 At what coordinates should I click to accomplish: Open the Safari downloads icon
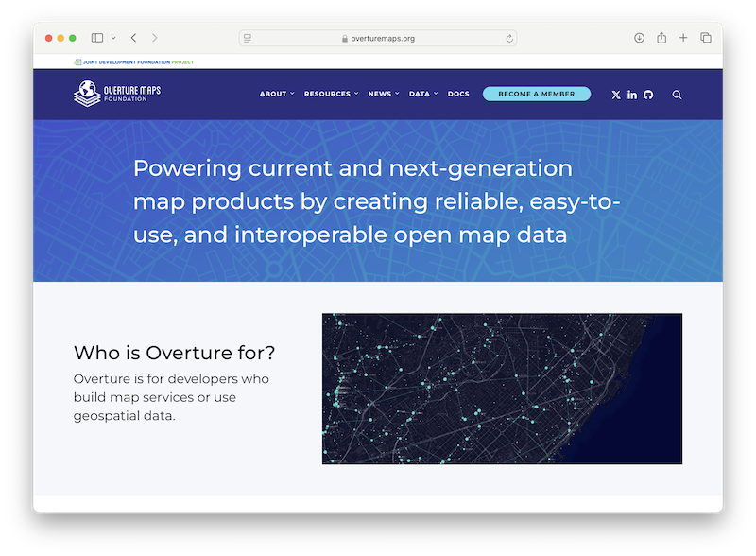click(x=639, y=38)
